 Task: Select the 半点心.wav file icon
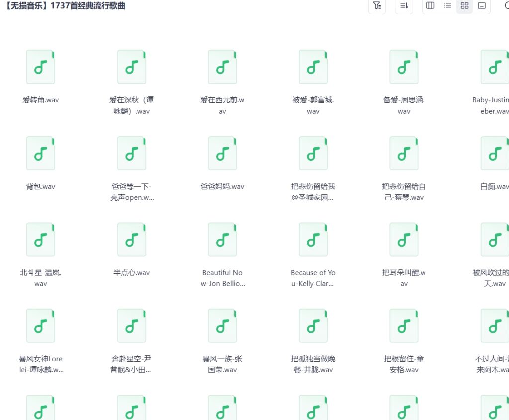(132, 240)
